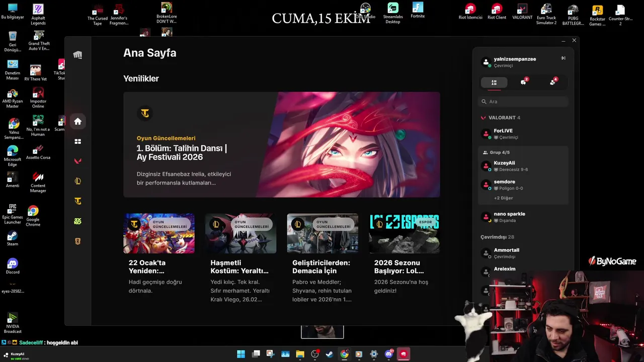
Task: Open KuzeyAli friend entry
Action: point(523,166)
